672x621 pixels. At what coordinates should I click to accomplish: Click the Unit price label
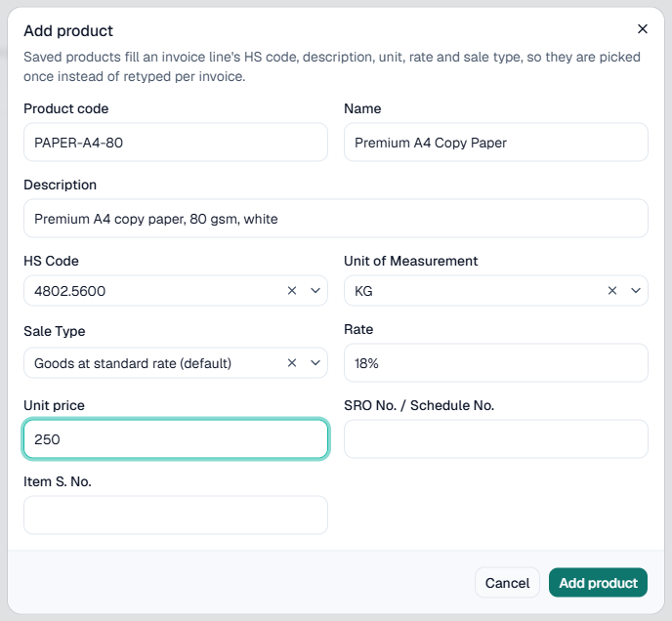click(54, 405)
